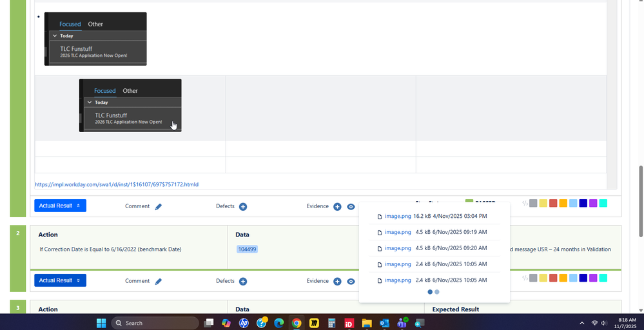The image size is (644, 330).
Task: Open image.png of 16.2 kB from 4/Nov/2025
Action: (398, 217)
